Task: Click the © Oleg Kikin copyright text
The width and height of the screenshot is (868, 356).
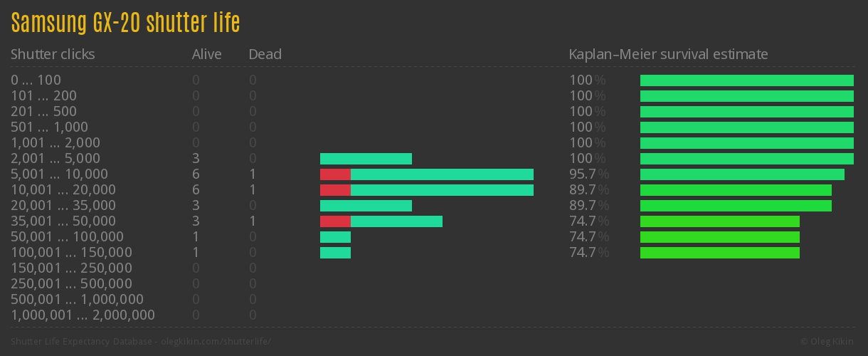Action: (828, 342)
